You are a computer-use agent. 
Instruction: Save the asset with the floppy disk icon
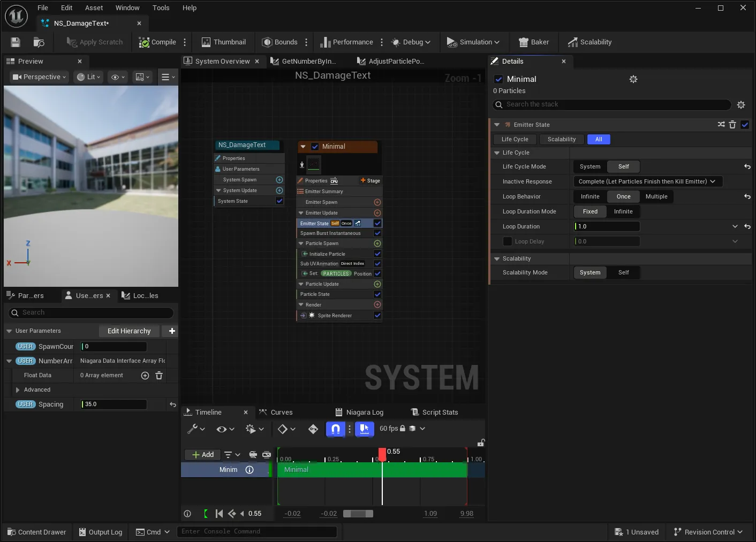tap(16, 42)
